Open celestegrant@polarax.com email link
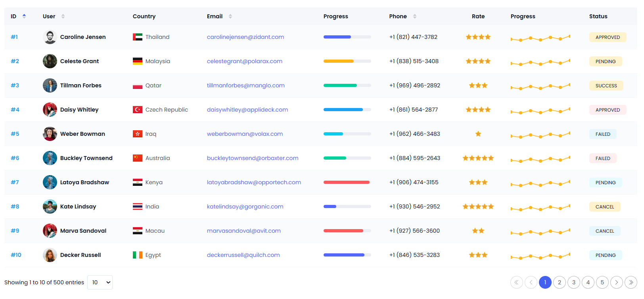The height and width of the screenshot is (299, 644). [x=245, y=61]
